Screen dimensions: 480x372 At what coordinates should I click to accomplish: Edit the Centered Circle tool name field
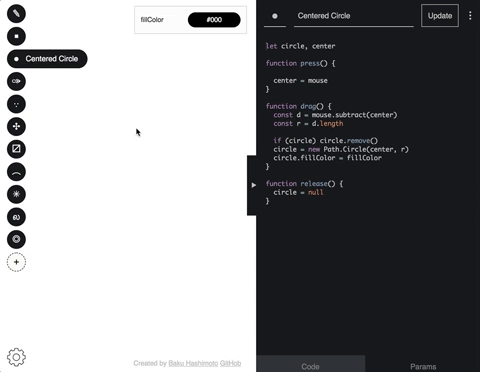pyautogui.click(x=354, y=16)
